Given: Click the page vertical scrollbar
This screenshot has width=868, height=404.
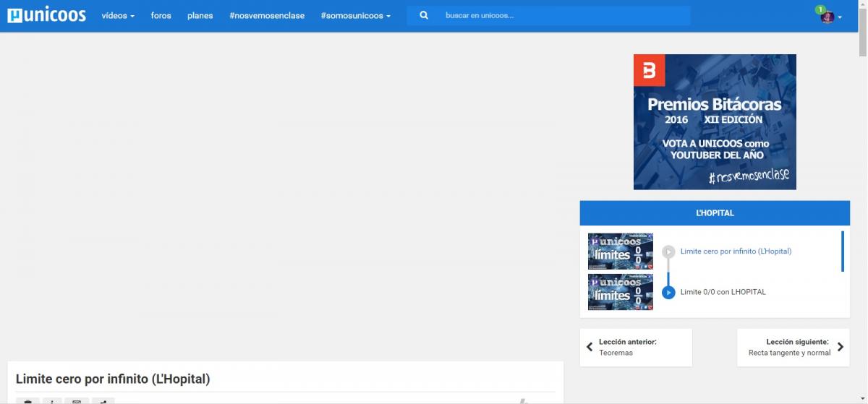Looking at the screenshot, I should pyautogui.click(x=862, y=217).
